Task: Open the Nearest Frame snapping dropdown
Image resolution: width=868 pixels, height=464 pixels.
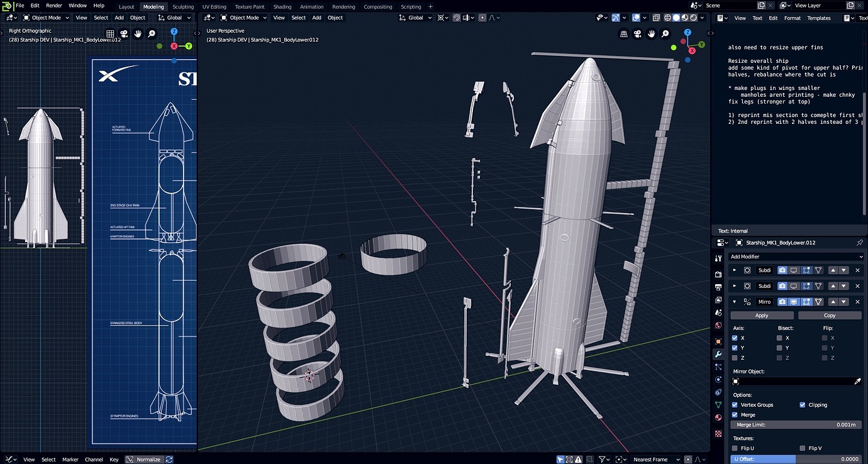Action: (655, 460)
